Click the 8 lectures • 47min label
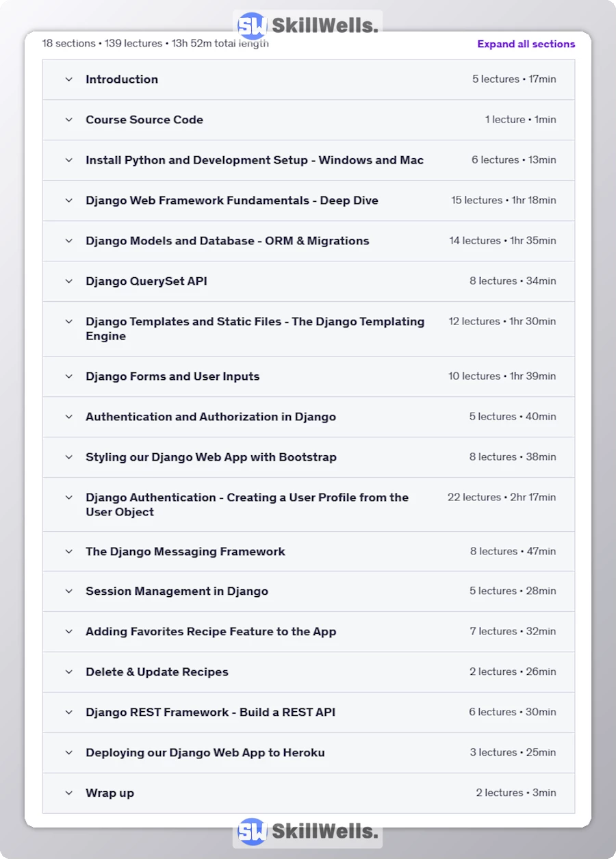616x859 pixels. [513, 552]
